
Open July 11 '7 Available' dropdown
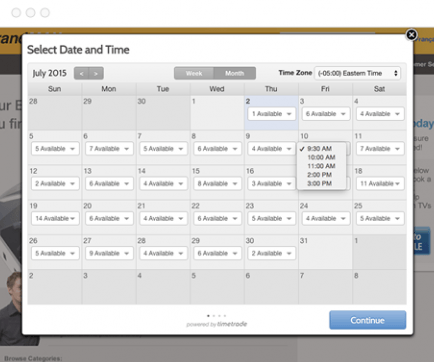(380, 149)
